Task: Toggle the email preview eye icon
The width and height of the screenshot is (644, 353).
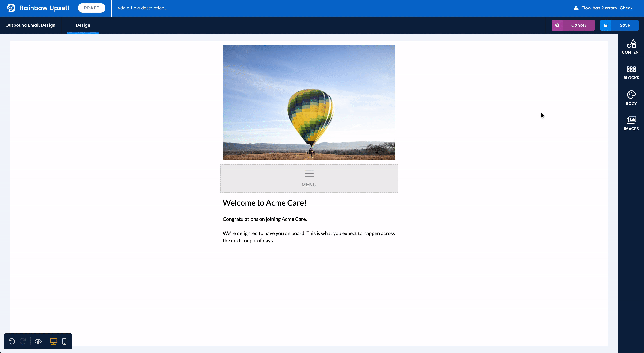Action: pyautogui.click(x=38, y=341)
